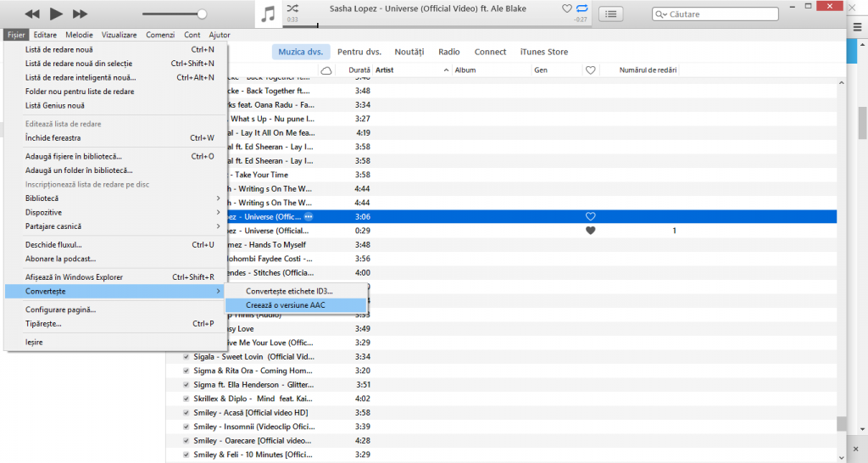Expand the Partajare casnică submenu
Image resolution: width=868 pixels, height=463 pixels.
click(x=115, y=226)
